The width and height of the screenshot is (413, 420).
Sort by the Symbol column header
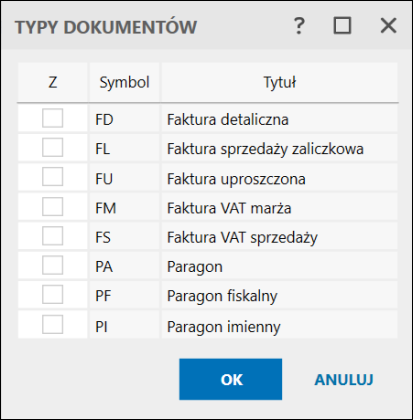124,82
